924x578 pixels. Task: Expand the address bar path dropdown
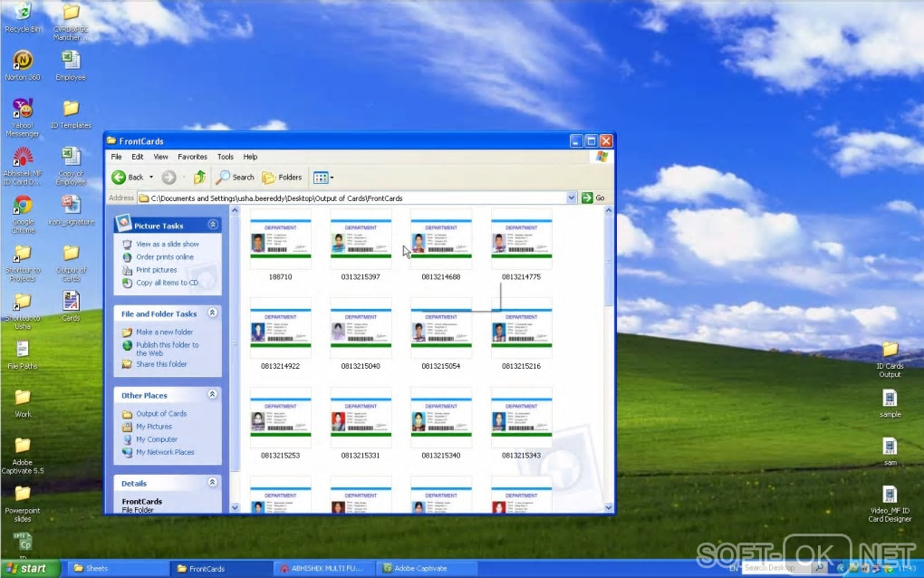coord(572,197)
